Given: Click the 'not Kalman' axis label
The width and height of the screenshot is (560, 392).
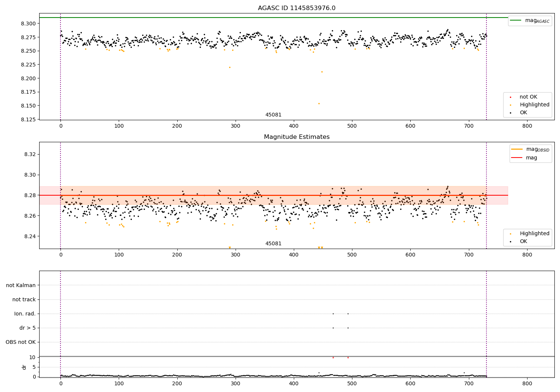Looking at the screenshot, I should (x=21, y=285).
